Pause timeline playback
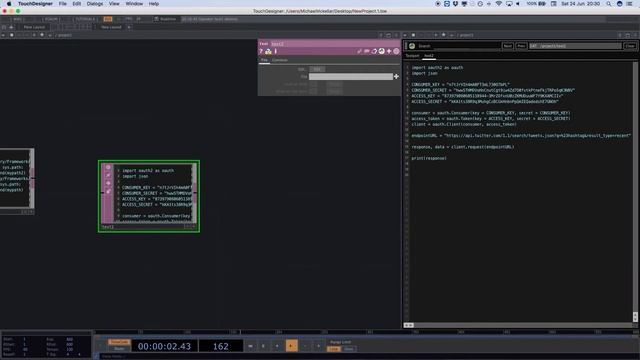Image resolution: width=640 pixels, height=360 pixels. (x=263, y=346)
